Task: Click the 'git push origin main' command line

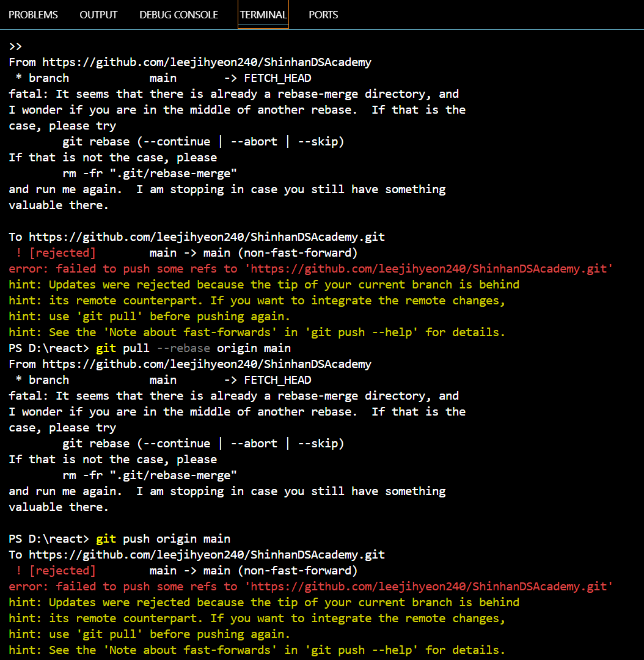Action: 163,539
